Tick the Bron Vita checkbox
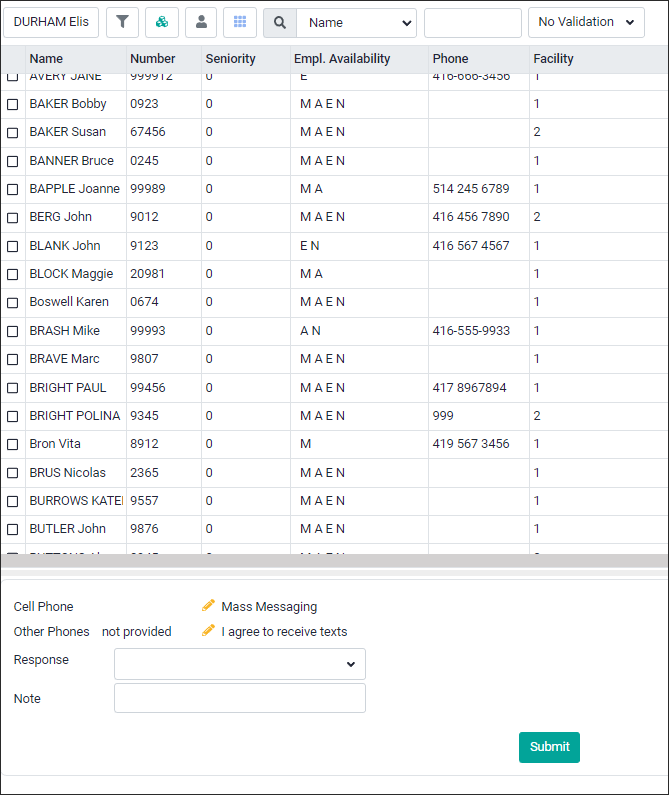This screenshot has width=669, height=795. click(x=13, y=445)
